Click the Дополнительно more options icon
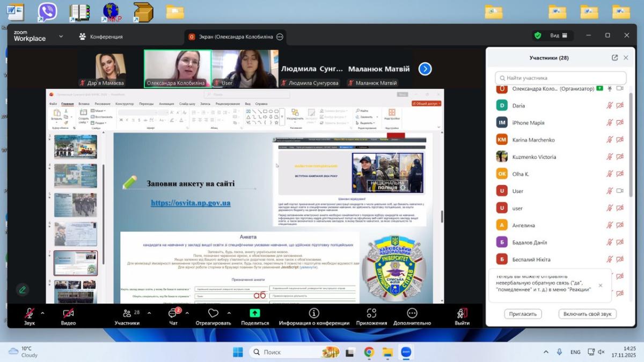This screenshot has height=362, width=644. [412, 313]
